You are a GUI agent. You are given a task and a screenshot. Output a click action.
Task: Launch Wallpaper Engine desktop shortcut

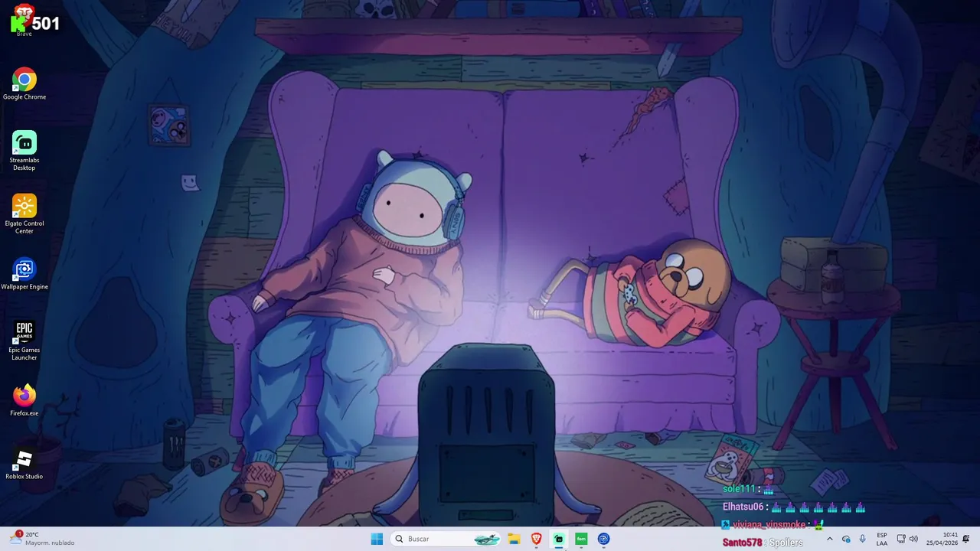click(24, 274)
